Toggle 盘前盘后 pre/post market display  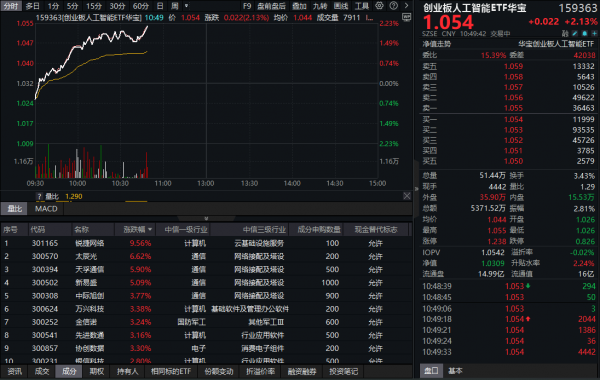(x=271, y=6)
